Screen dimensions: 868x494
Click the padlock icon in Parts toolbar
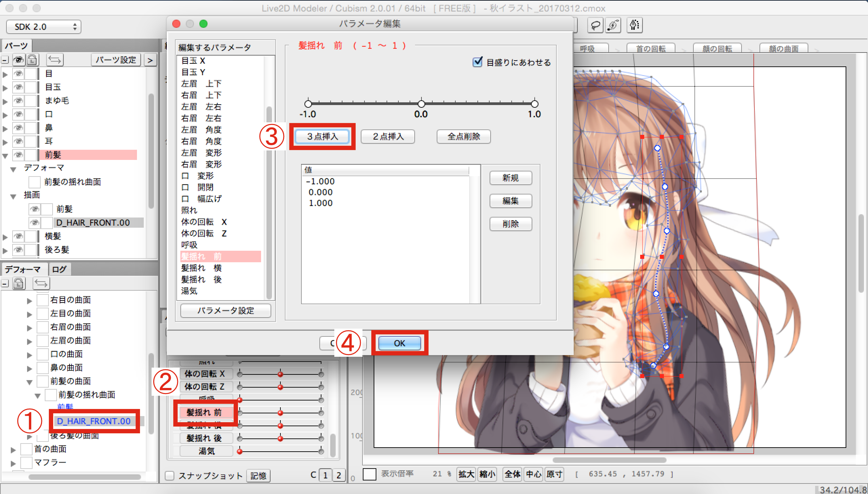[x=32, y=60]
